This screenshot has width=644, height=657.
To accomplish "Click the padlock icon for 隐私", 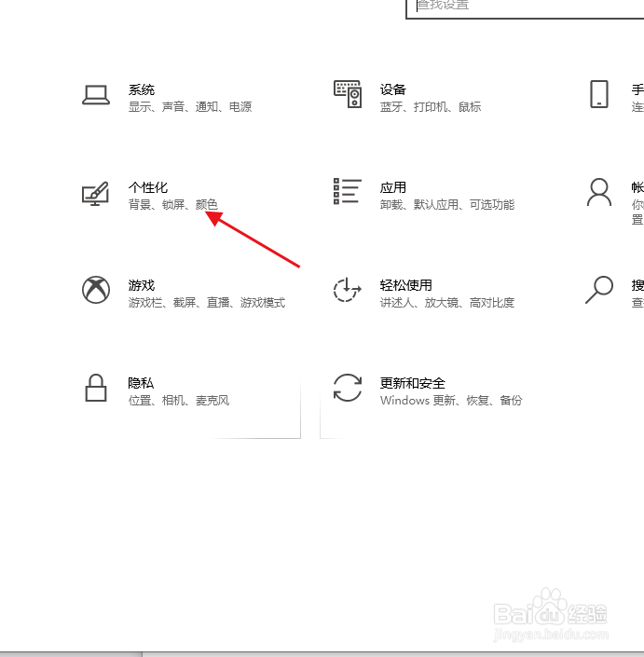I will [96, 388].
